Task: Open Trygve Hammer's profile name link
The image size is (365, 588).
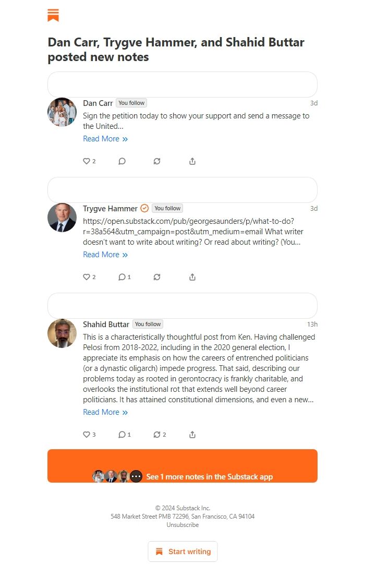Action: [x=110, y=209]
